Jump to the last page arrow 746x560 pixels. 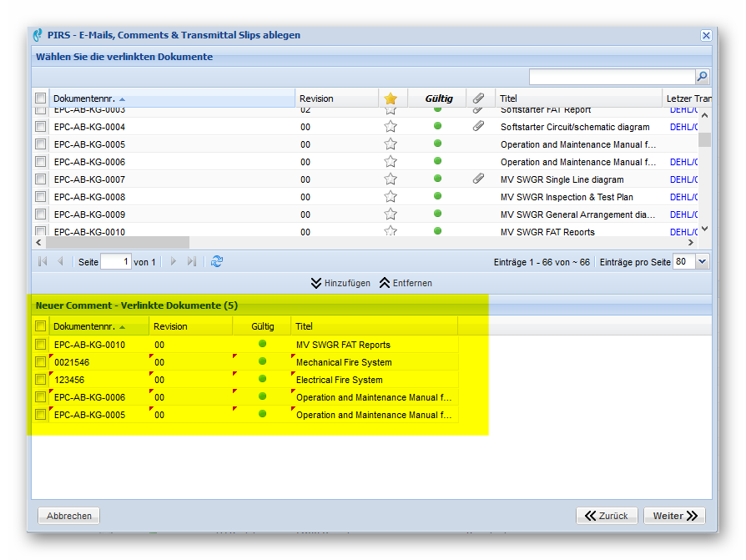click(x=192, y=261)
